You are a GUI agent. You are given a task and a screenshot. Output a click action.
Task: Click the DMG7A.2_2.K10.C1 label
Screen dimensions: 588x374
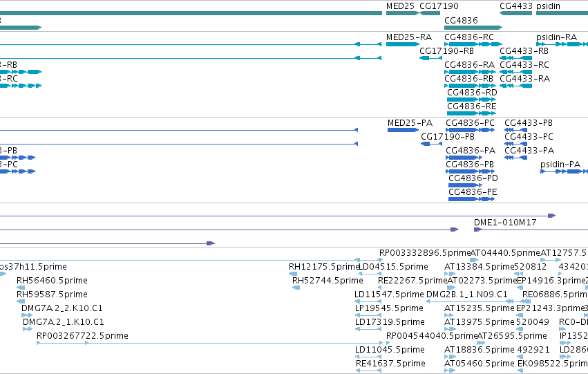pos(62,309)
